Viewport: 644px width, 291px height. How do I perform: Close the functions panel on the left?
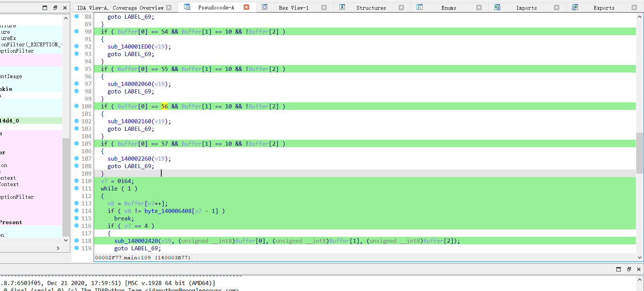(x=65, y=7)
